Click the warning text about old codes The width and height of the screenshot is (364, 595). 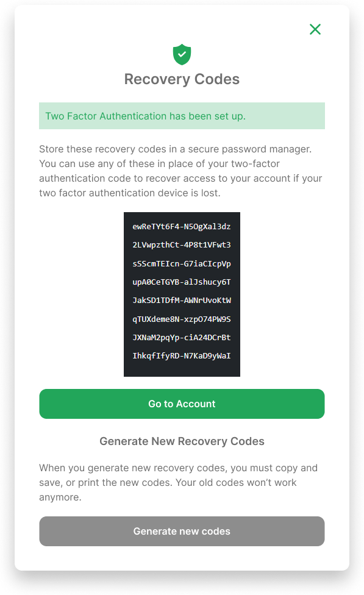click(x=181, y=482)
